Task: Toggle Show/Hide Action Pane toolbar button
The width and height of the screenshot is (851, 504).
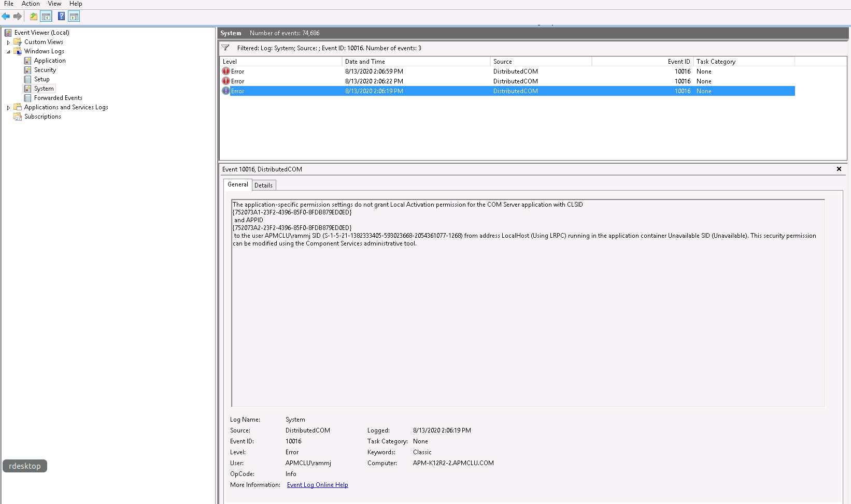Action: point(74,17)
